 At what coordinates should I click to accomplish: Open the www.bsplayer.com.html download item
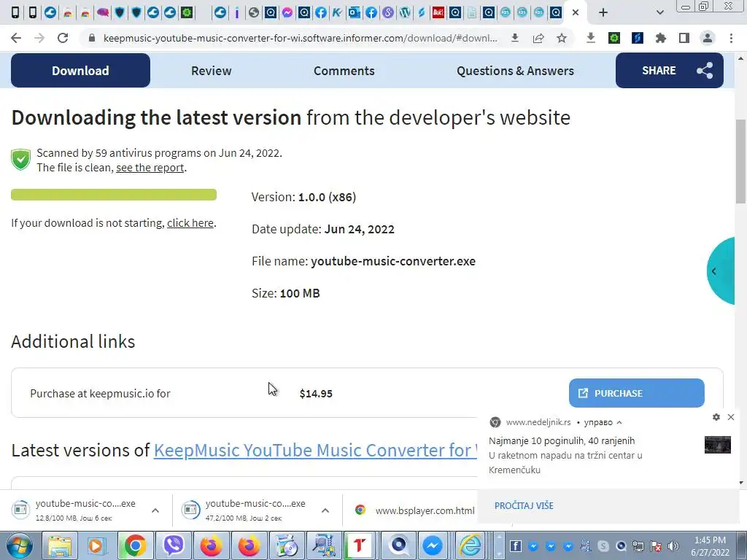(x=414, y=510)
